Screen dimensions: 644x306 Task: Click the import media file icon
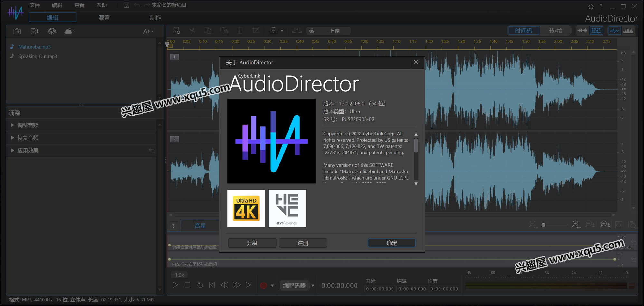click(17, 31)
